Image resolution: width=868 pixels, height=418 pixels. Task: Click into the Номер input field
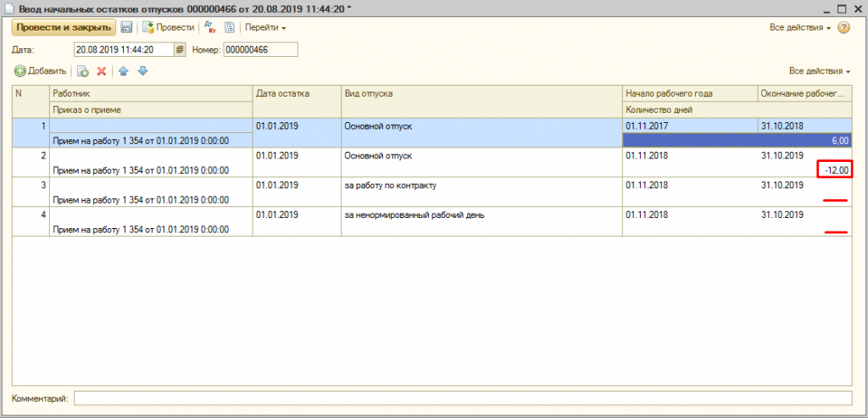(x=260, y=50)
